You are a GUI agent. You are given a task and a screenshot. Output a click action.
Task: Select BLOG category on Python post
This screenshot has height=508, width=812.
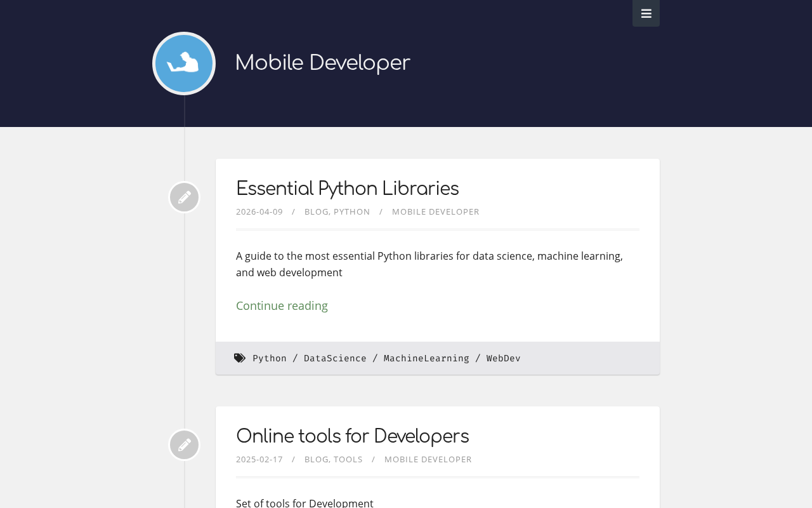(316, 211)
